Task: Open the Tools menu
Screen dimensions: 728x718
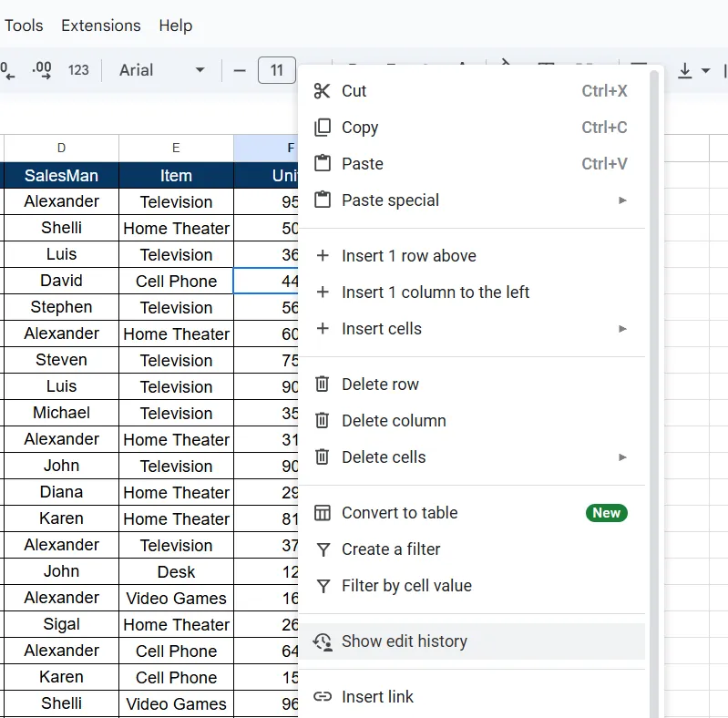Action: (24, 26)
